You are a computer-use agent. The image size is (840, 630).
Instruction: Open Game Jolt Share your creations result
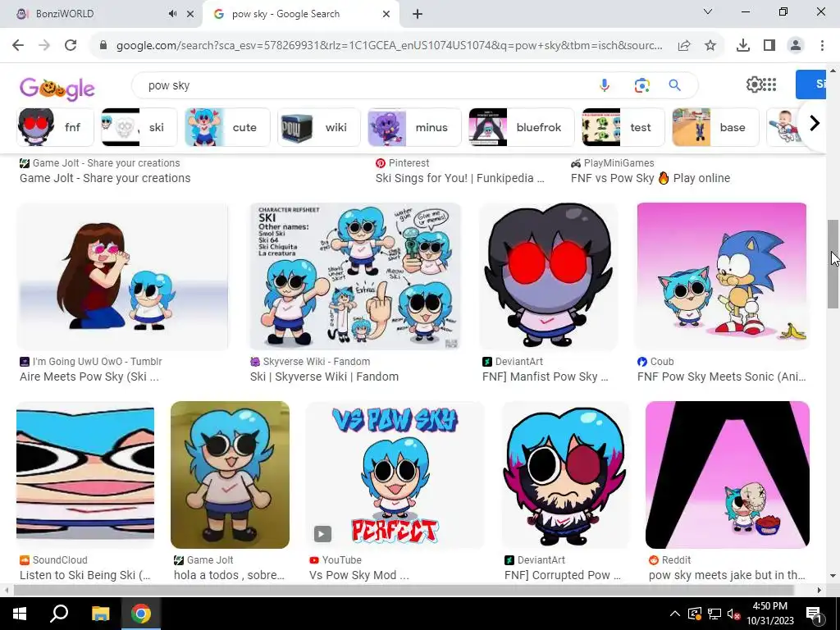point(105,178)
